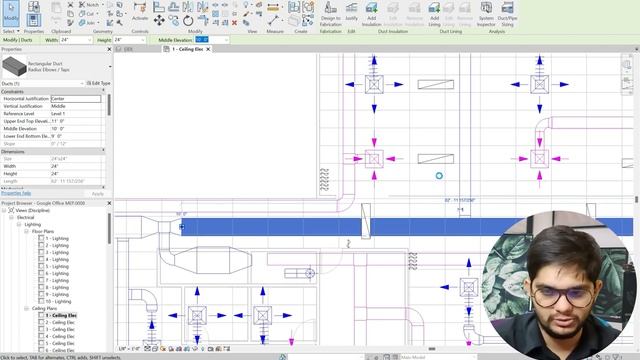This screenshot has height=360, width=640.
Task: Select the Offset tool
Action: 173,7
